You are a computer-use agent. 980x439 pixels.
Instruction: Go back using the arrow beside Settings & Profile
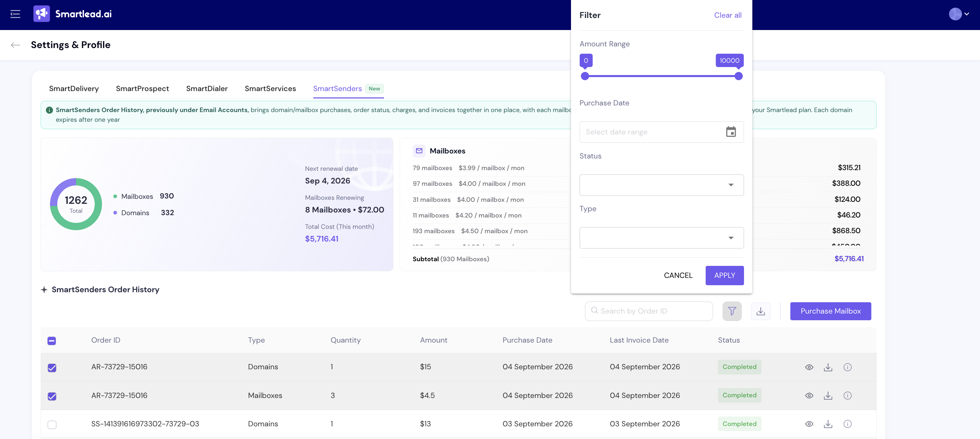click(x=15, y=45)
